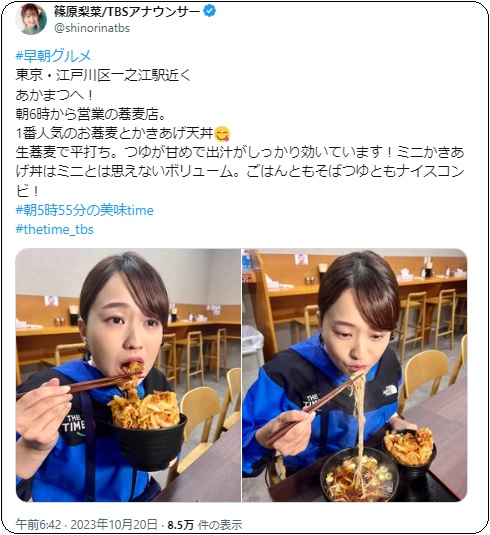Open the profile avatar photo
The height and width of the screenshot is (535, 490).
tap(31, 19)
